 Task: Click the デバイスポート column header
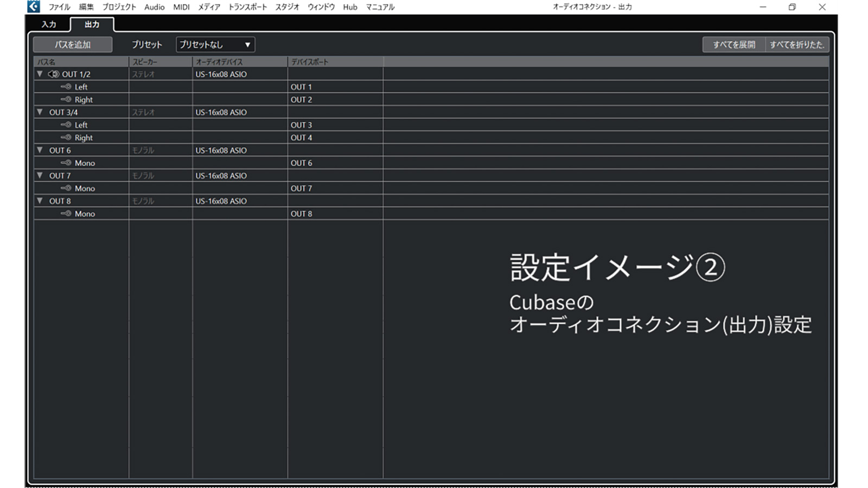tap(335, 62)
